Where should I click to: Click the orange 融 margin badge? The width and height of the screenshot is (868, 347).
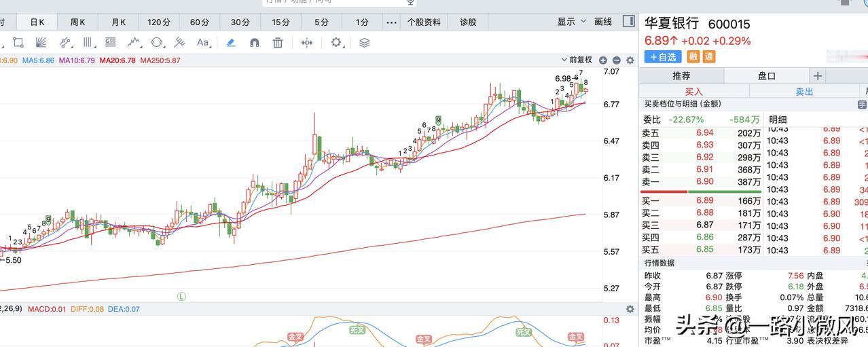pyautogui.click(x=693, y=57)
